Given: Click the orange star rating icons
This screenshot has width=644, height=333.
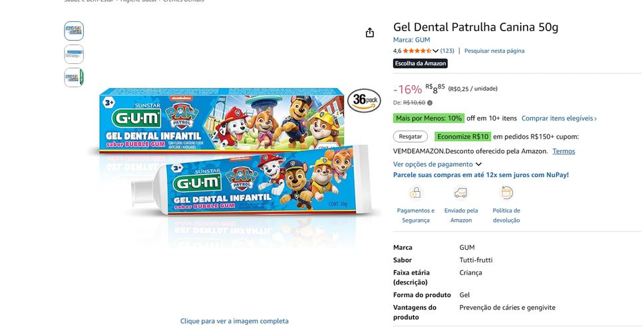Looking at the screenshot, I should tap(417, 51).
